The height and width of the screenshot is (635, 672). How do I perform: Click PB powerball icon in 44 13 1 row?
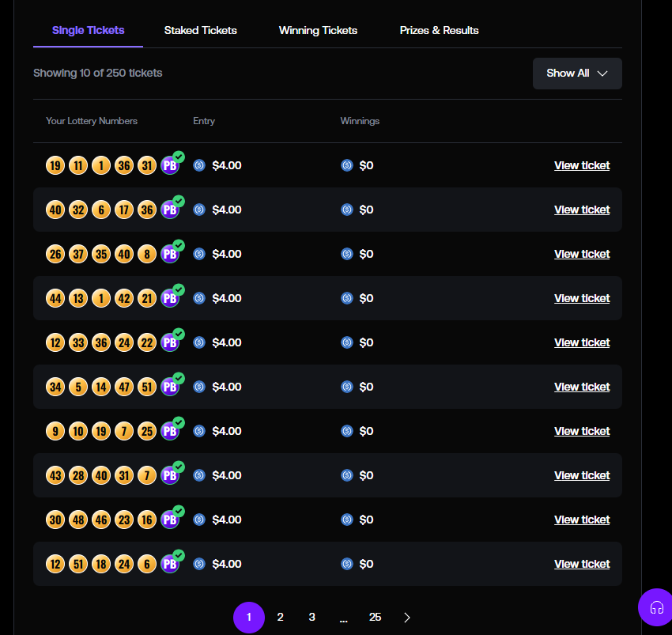(x=170, y=298)
